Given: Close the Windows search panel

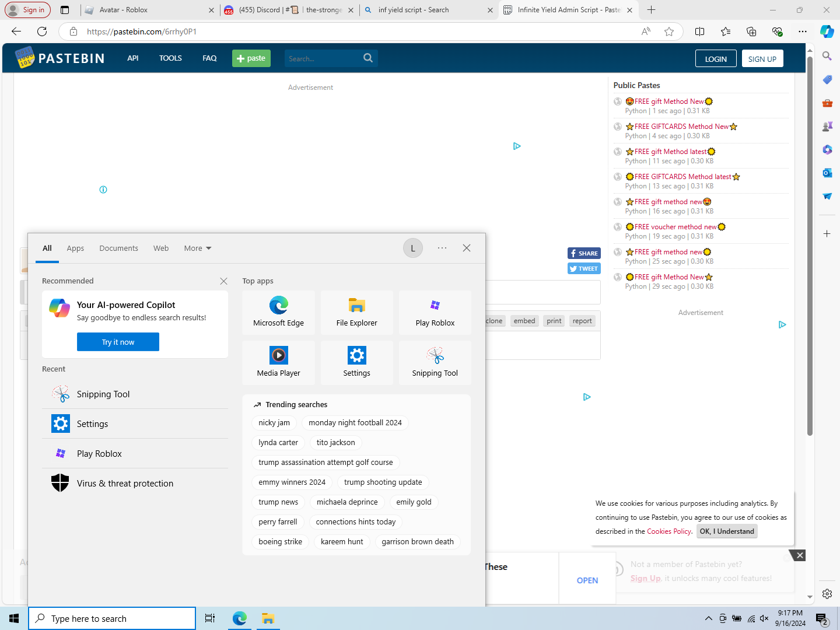Looking at the screenshot, I should click(x=467, y=248).
